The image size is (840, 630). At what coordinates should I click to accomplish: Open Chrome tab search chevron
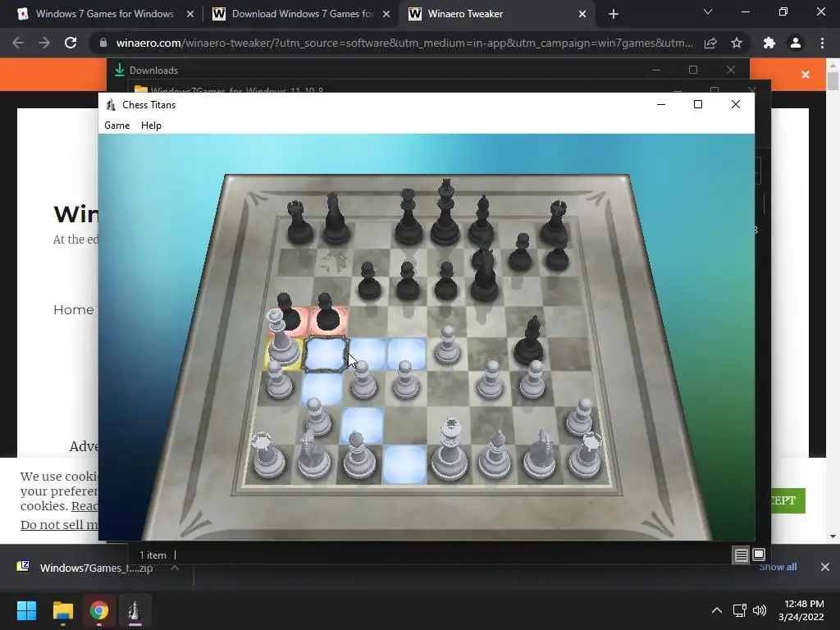[x=708, y=11]
